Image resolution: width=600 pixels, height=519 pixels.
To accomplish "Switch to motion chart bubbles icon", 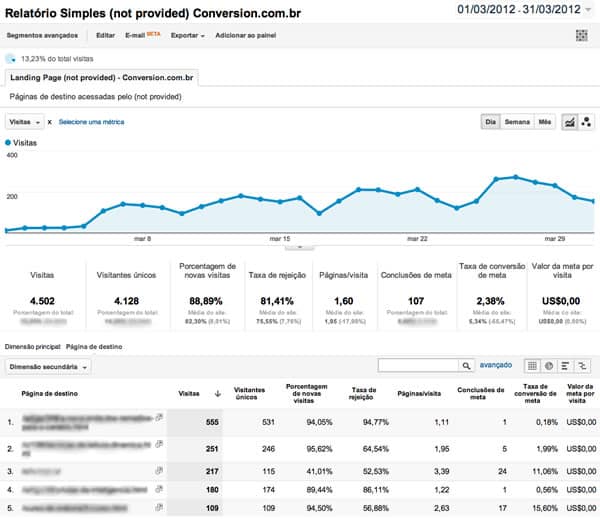I will 586,122.
